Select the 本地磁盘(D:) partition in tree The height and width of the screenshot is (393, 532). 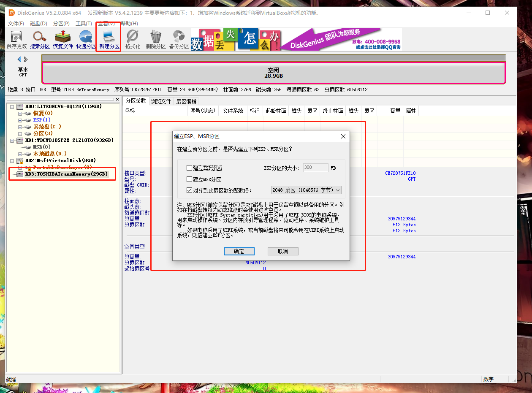(x=50, y=154)
